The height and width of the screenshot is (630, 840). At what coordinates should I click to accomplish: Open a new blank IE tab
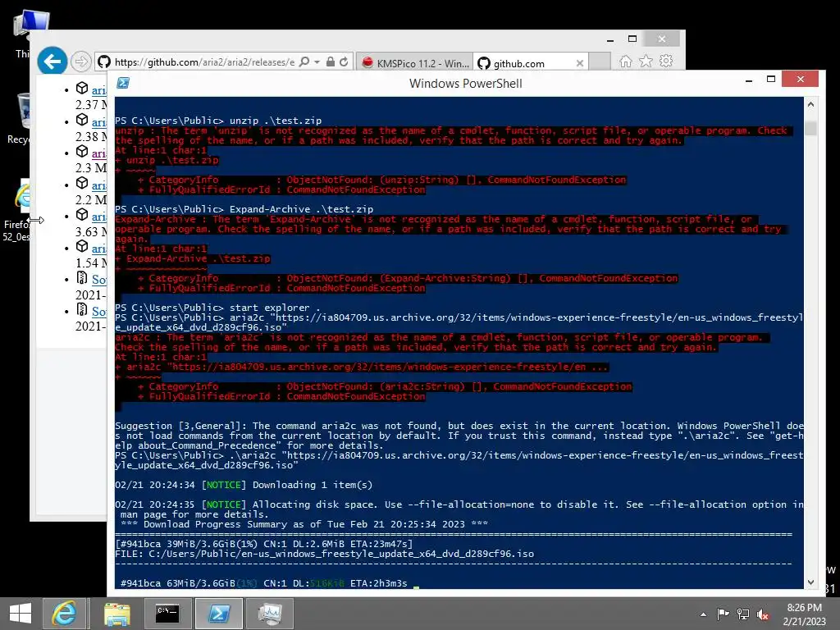pyautogui.click(x=600, y=62)
